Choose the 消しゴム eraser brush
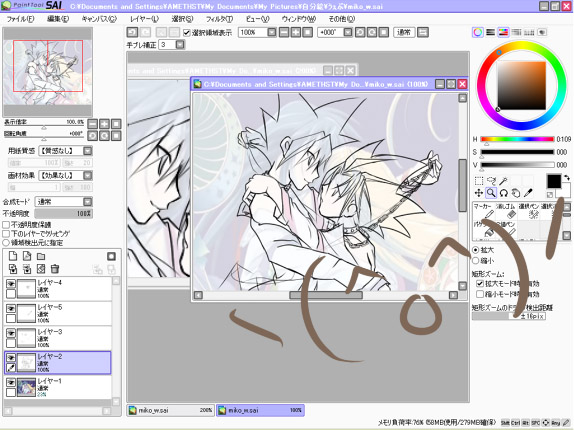This screenshot has height=430, width=574. point(506,211)
